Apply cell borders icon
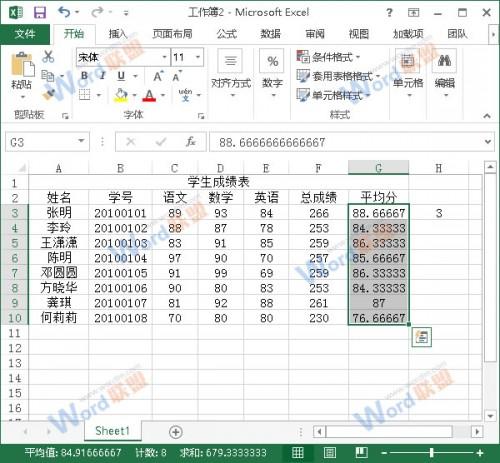The width and height of the screenshot is (500, 463). [x=85, y=95]
